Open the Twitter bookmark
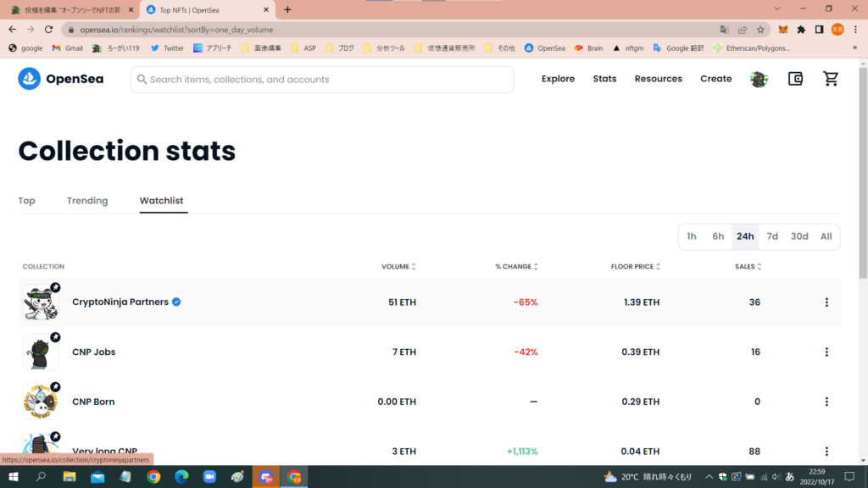 coord(167,48)
